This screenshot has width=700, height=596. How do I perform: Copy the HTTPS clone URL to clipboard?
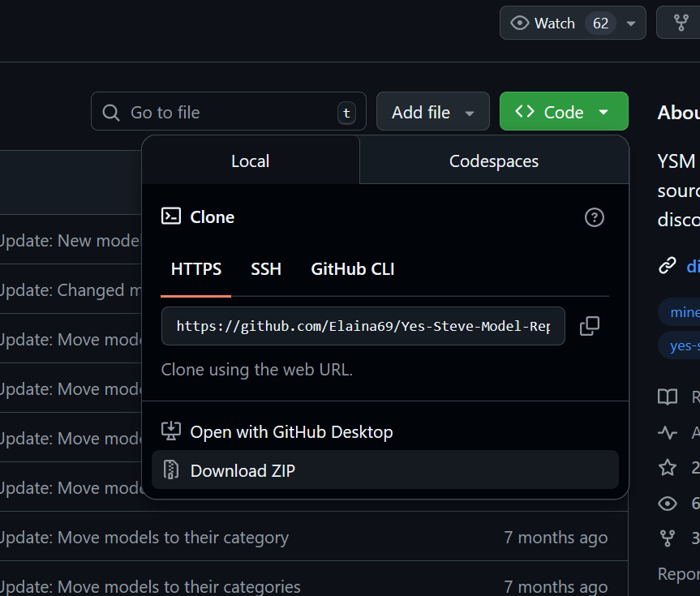(x=590, y=326)
